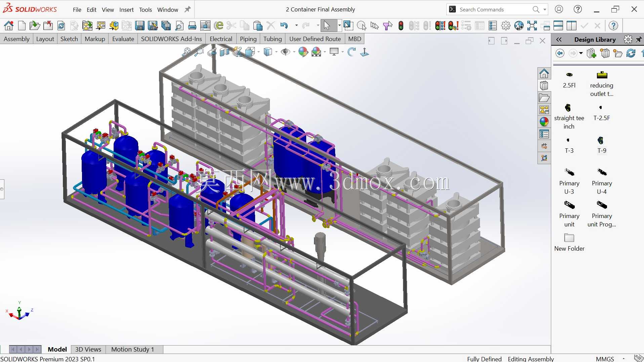This screenshot has width=644, height=362.
Task: Save the assembly with the floppy disk icon
Action: pos(140,26)
